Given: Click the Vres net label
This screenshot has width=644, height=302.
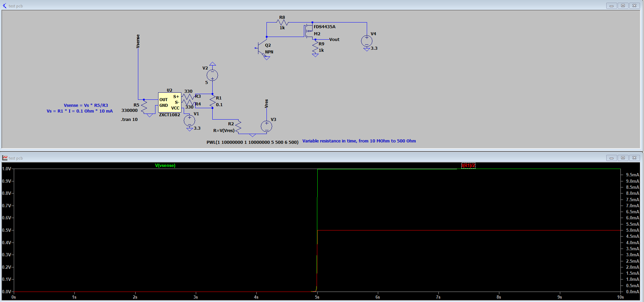Looking at the screenshot, I should pos(266,103).
